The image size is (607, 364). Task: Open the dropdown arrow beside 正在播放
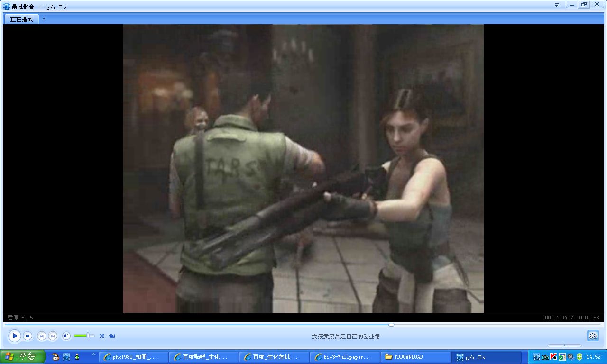(x=44, y=19)
